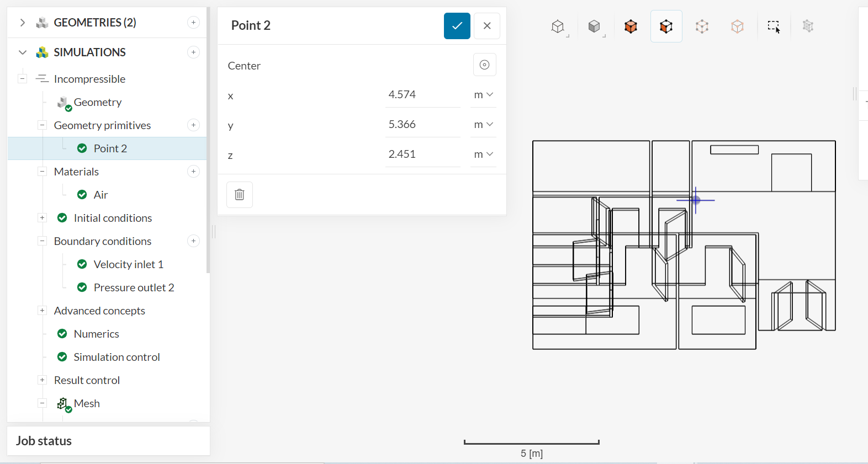Open the render mode shaded cube menu

tap(594, 26)
